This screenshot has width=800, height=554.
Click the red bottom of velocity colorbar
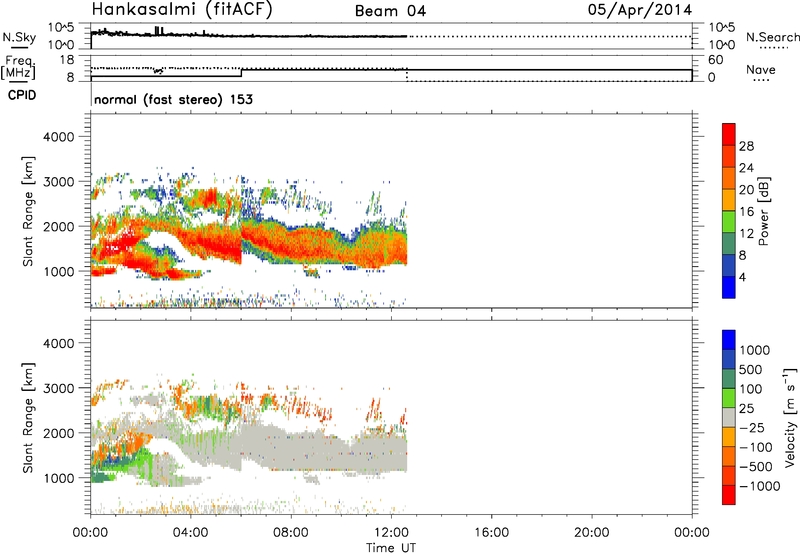(x=729, y=495)
